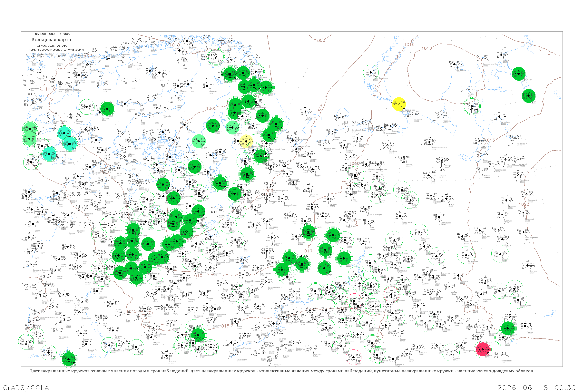Click the "GrADS/COLA" label
The height and width of the screenshot is (392, 588).
(26, 388)
